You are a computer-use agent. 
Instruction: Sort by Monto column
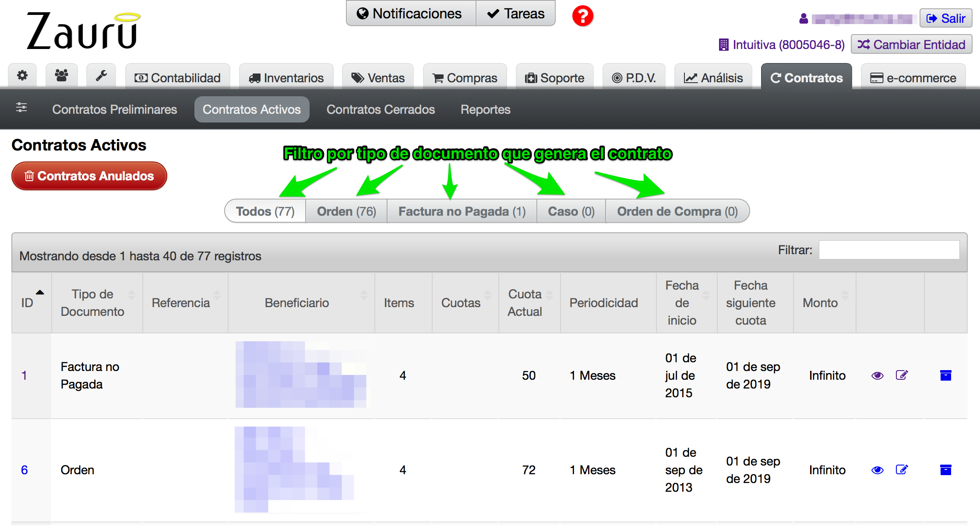(x=825, y=303)
